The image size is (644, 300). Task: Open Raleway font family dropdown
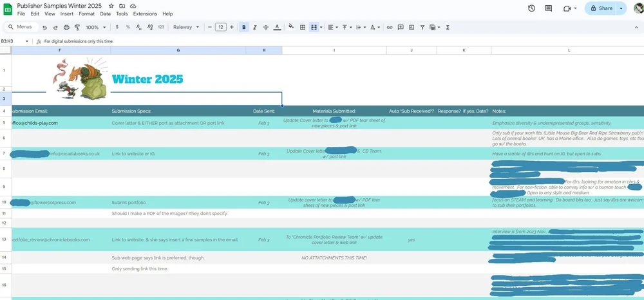[x=186, y=27]
